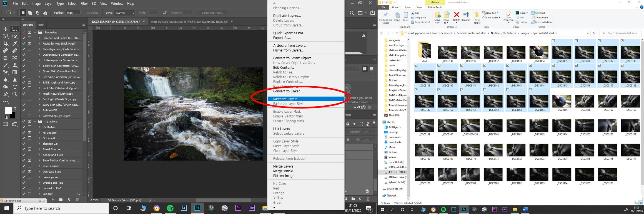Enable the CoffeeShop Eye Bright action
The width and height of the screenshot is (644, 214).
click(x=24, y=116)
